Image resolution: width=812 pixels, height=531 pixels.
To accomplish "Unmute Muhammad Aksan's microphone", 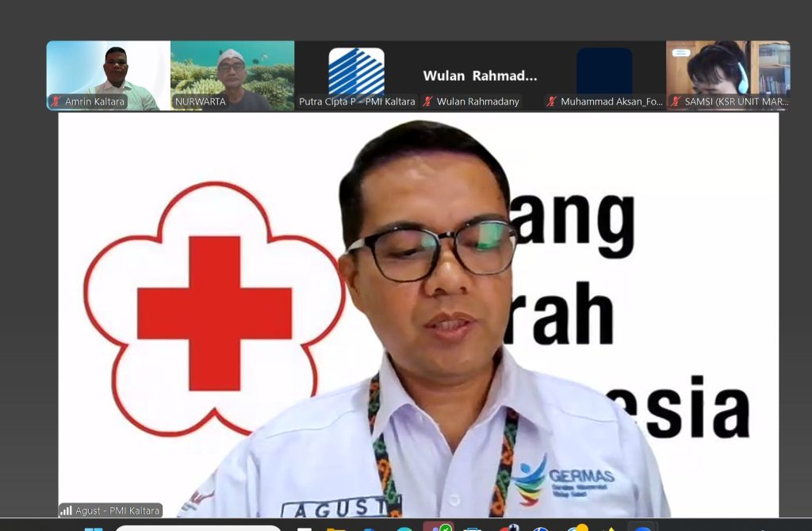I will click(552, 101).
